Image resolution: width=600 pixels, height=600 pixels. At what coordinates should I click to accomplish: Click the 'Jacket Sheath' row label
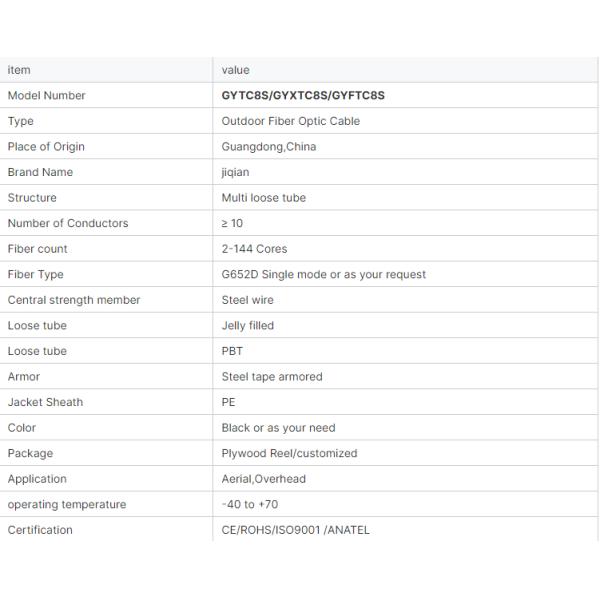[x=45, y=402]
